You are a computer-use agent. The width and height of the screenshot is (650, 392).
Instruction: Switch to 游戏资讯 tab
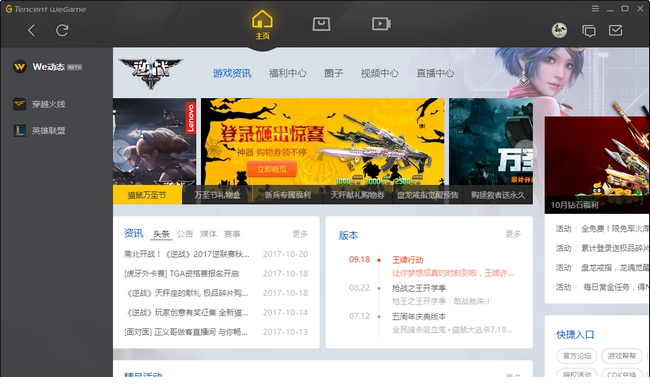232,73
